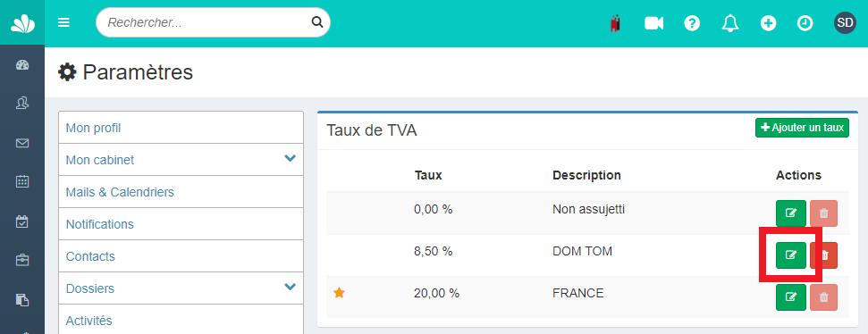Open the video camera icon in header
Screen dimensions: 868x334
click(x=653, y=23)
